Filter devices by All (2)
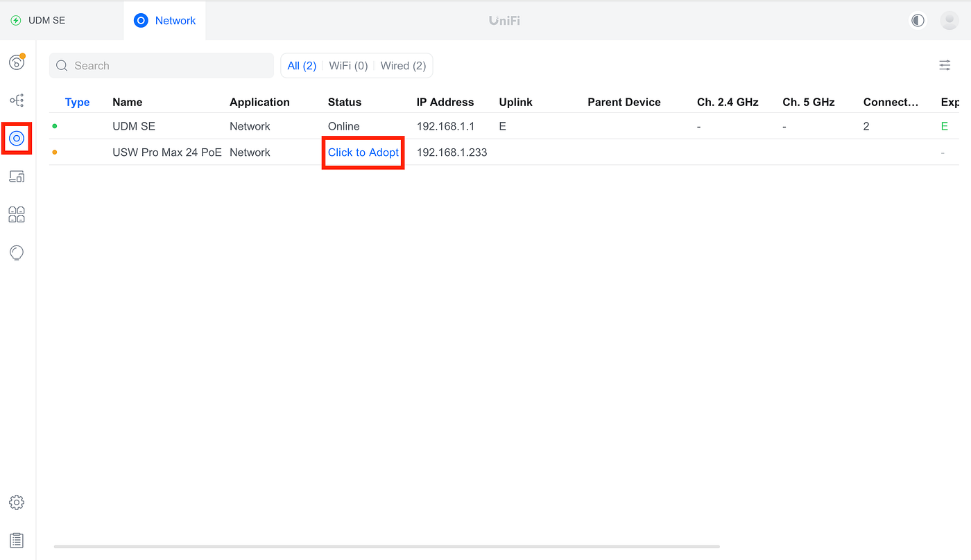This screenshot has width=971, height=560. click(302, 66)
